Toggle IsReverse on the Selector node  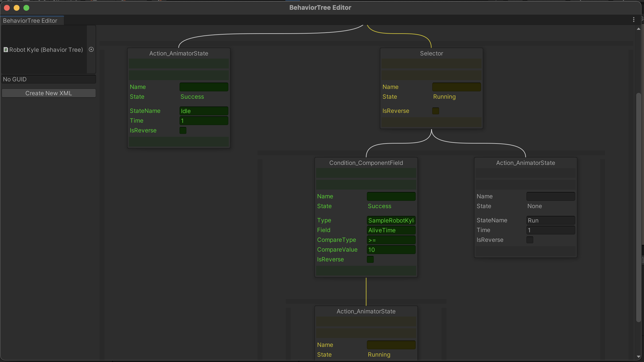[x=435, y=111]
